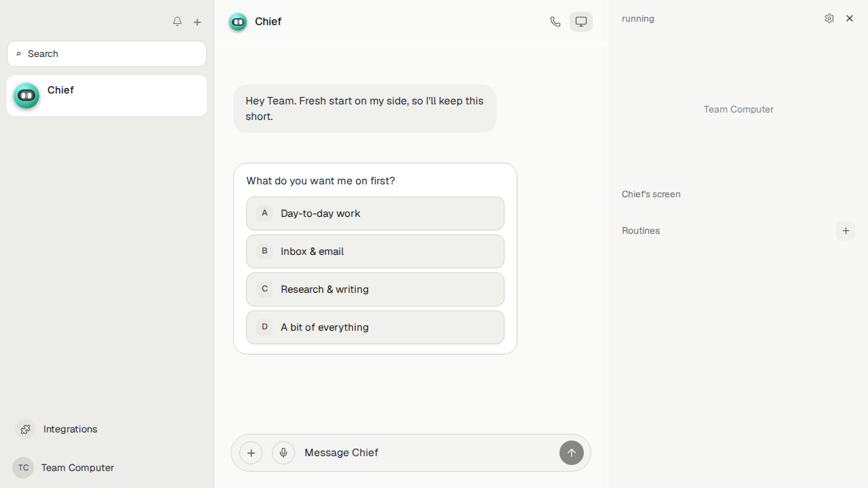Click the Message Chief input box

(x=427, y=453)
